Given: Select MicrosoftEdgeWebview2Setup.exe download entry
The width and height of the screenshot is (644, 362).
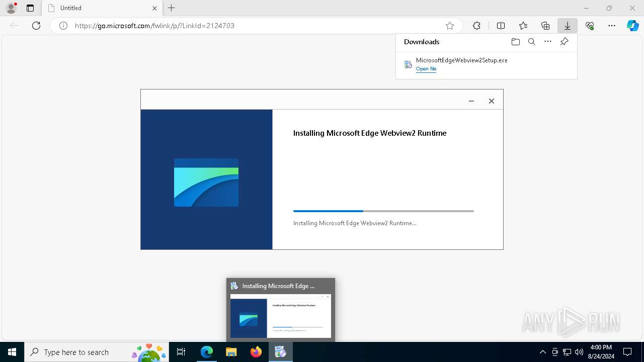Looking at the screenshot, I should point(487,64).
